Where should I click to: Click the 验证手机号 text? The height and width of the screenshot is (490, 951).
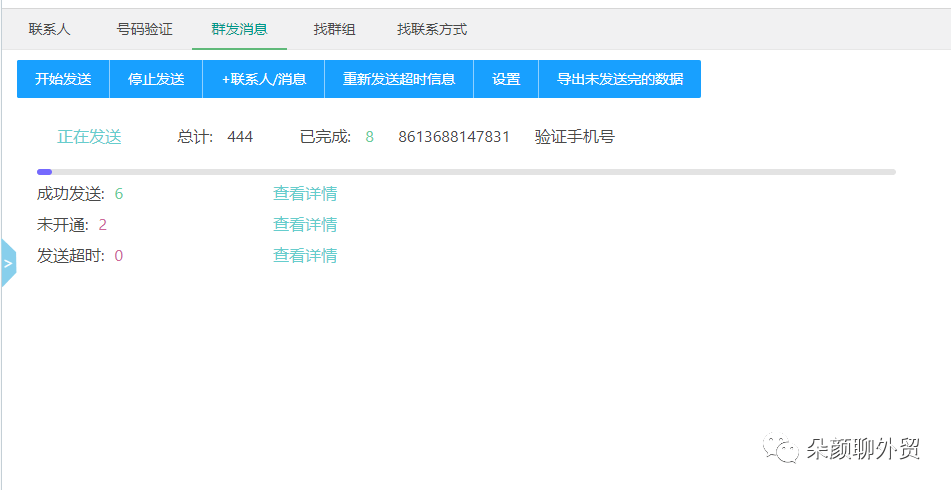coord(574,137)
